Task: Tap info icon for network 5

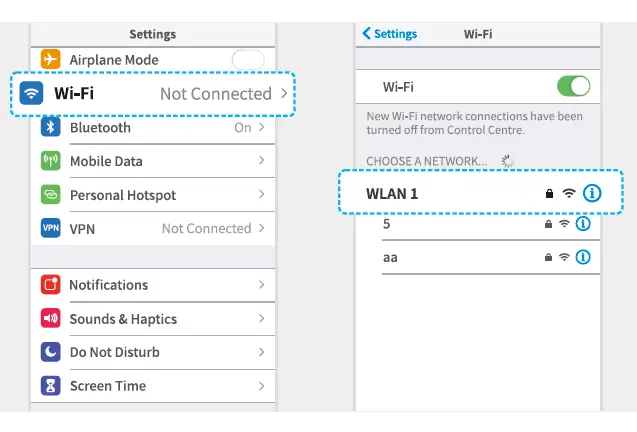Action: tap(583, 224)
